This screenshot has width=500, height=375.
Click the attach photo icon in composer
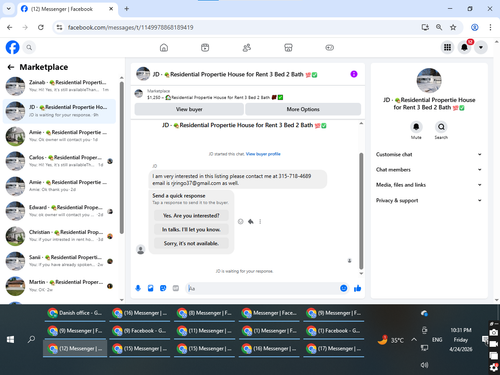[x=151, y=288]
